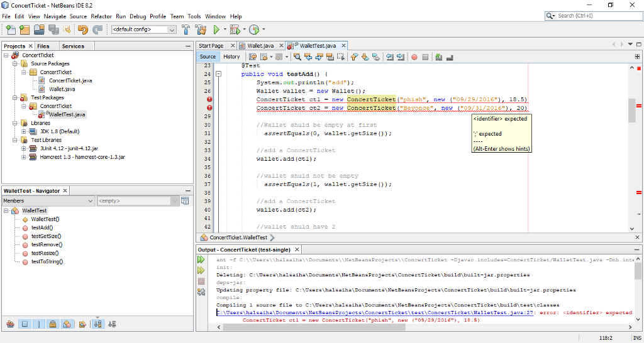Start macro recording with red circle icon

tap(414, 57)
